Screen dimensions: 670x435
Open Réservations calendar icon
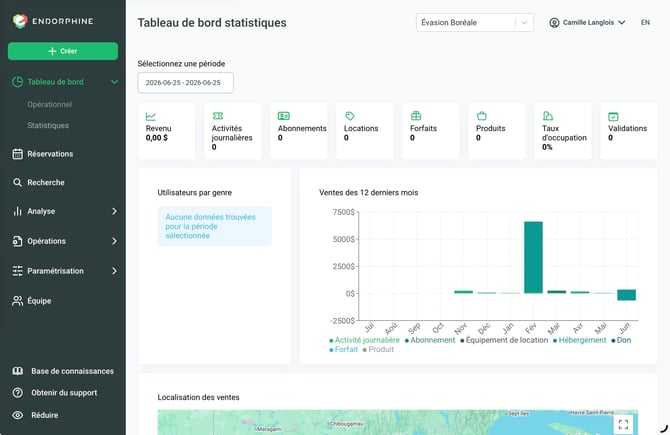click(x=18, y=154)
